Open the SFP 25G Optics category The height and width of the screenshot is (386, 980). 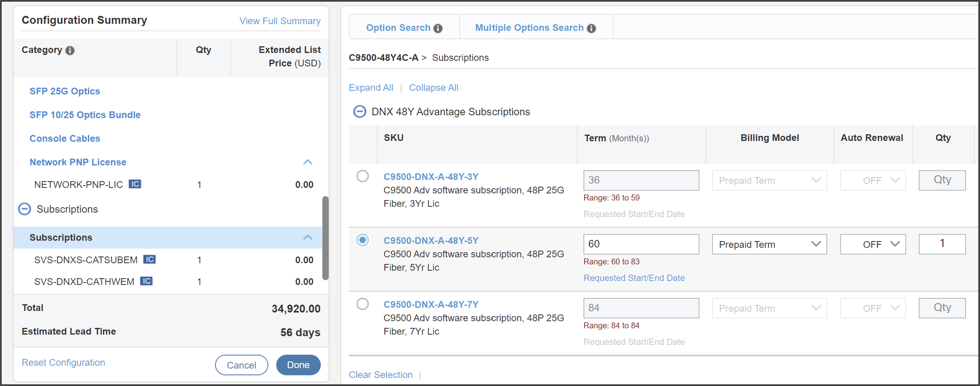click(65, 91)
